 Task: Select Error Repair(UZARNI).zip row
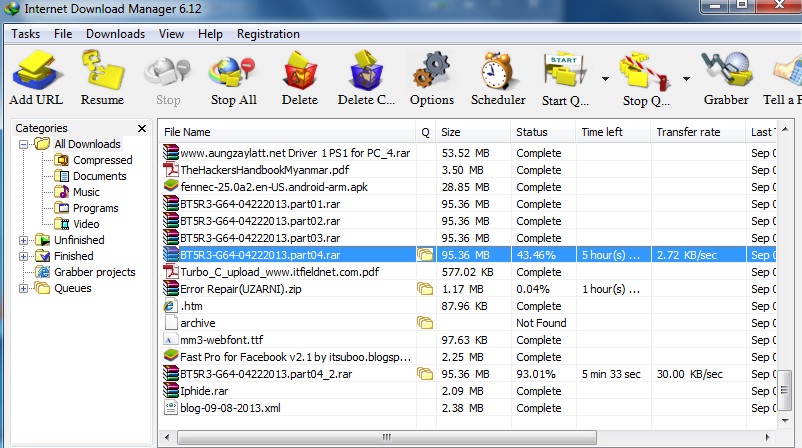[x=468, y=289]
